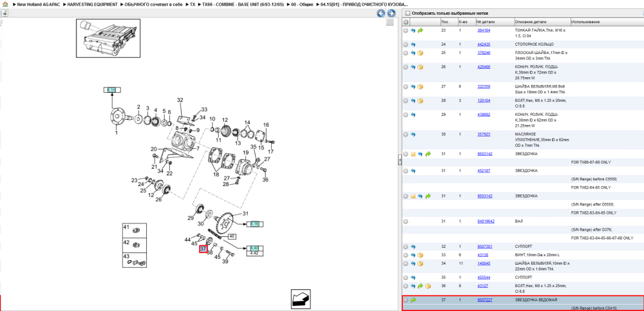The width and height of the screenshot is (644, 311).
Task: Select callout 19 in the diagram
Action: click(245, 153)
